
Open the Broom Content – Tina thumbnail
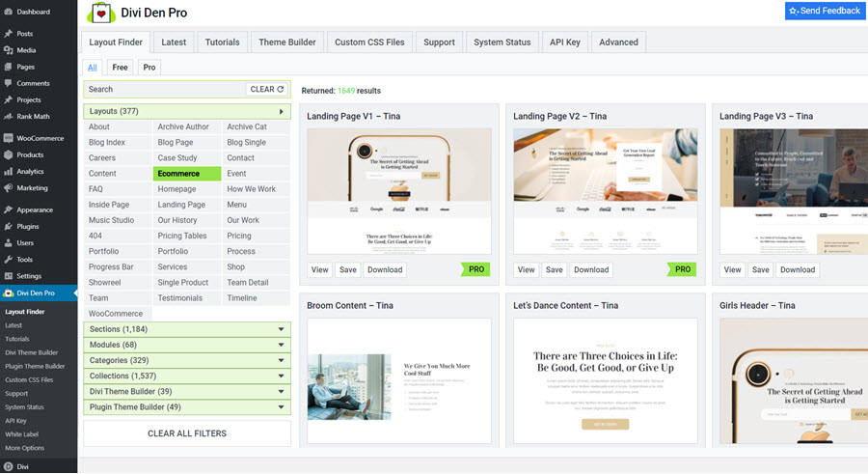[x=399, y=381]
